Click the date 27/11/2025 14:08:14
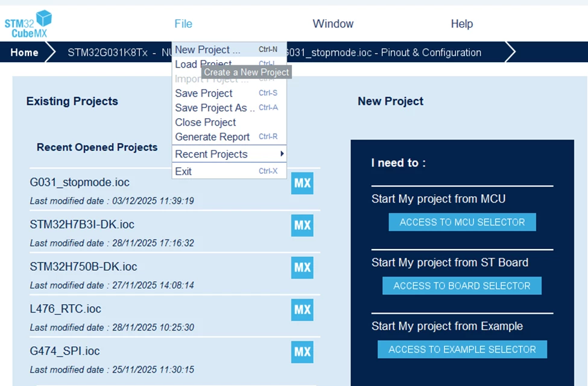 153,285
